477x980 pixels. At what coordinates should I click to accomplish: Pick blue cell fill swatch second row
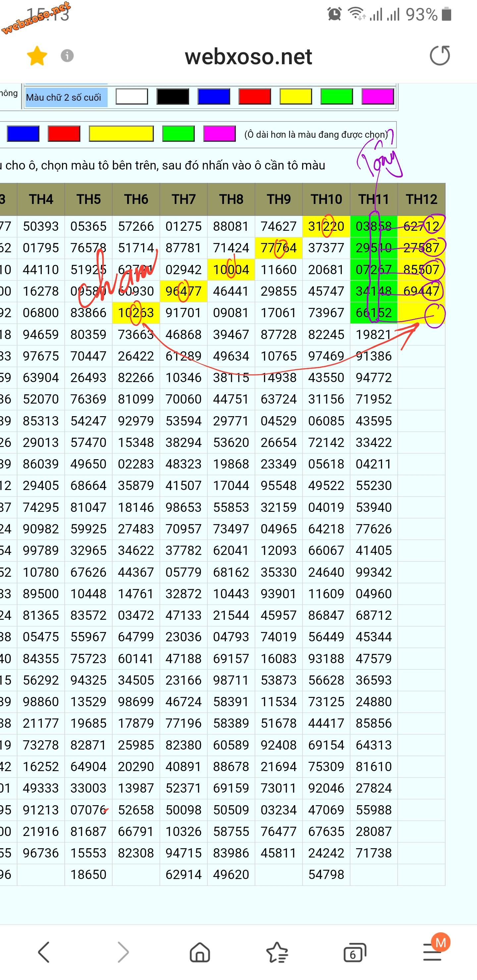click(x=23, y=133)
